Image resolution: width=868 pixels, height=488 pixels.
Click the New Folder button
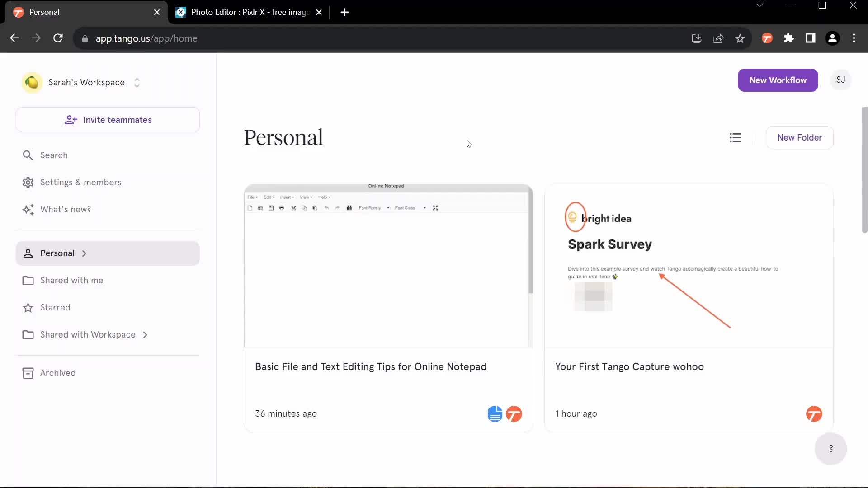click(x=799, y=138)
